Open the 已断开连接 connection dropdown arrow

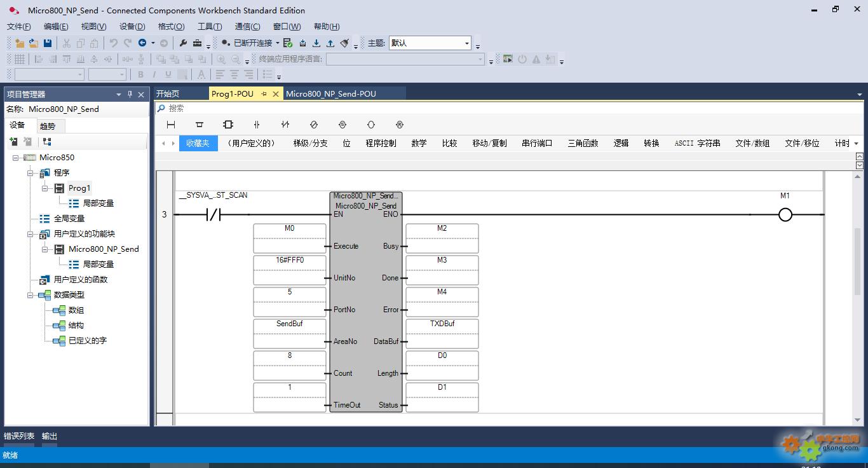click(278, 43)
